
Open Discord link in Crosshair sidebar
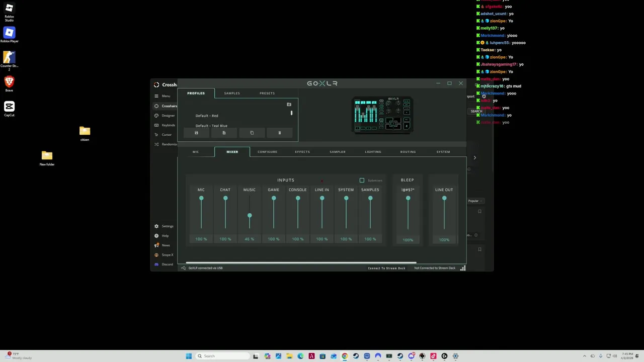tap(164, 264)
